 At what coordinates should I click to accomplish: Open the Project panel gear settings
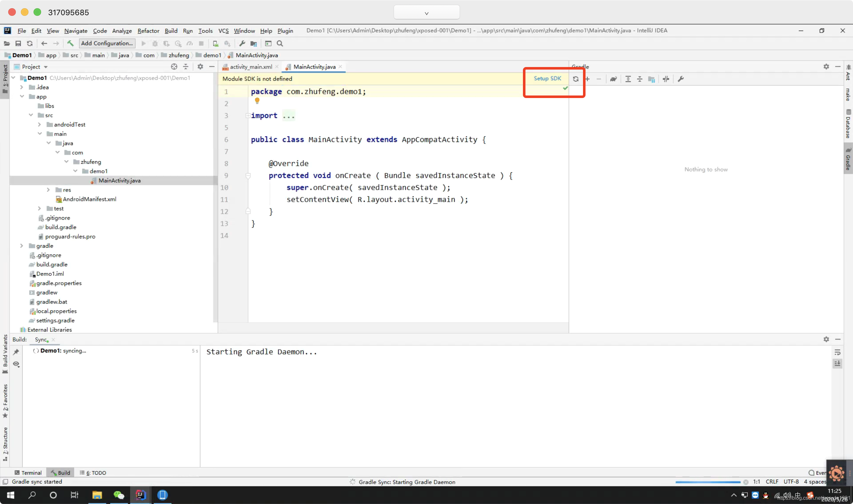pos(200,67)
